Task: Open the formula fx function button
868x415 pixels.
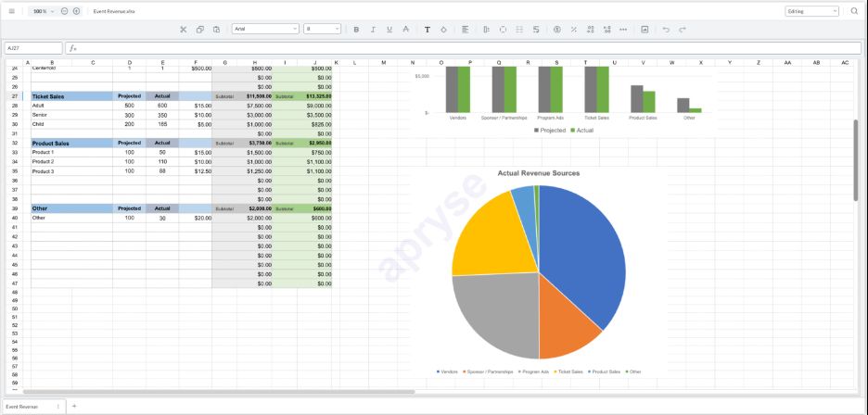Action: point(73,48)
